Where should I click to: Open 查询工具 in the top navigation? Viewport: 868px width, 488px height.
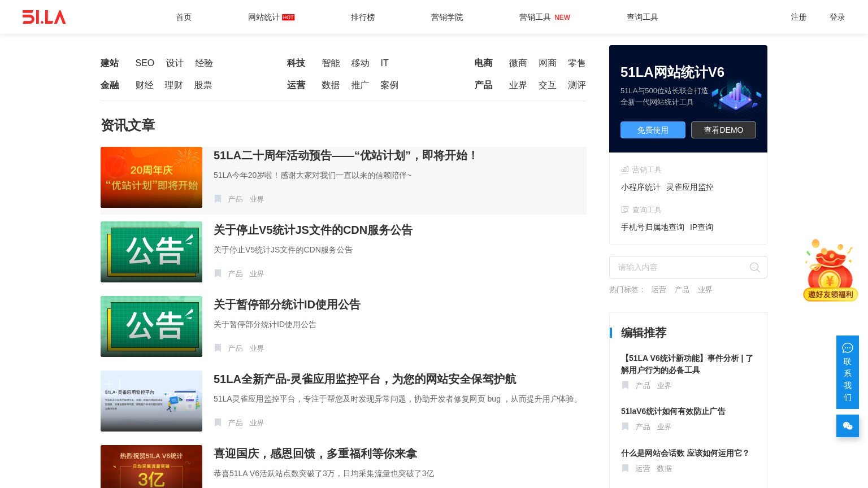pos(643,17)
